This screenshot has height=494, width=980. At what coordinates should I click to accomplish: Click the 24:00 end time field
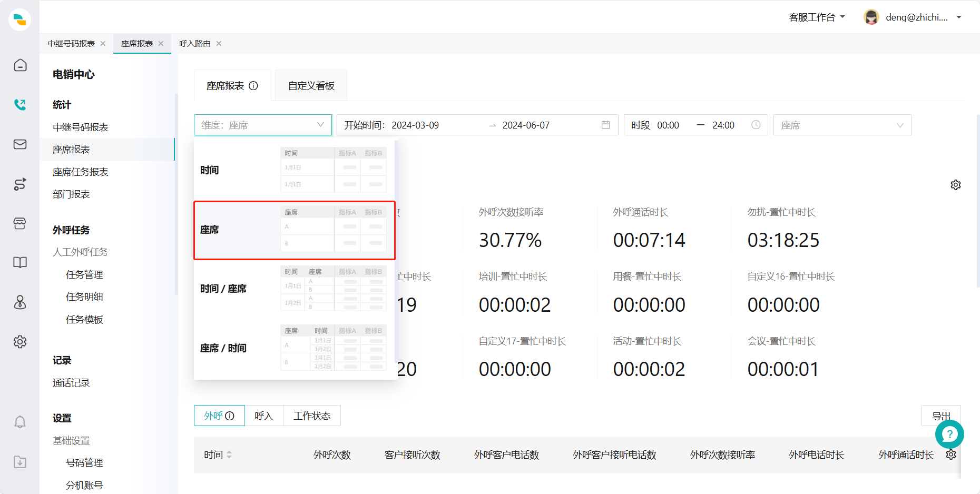(x=723, y=125)
